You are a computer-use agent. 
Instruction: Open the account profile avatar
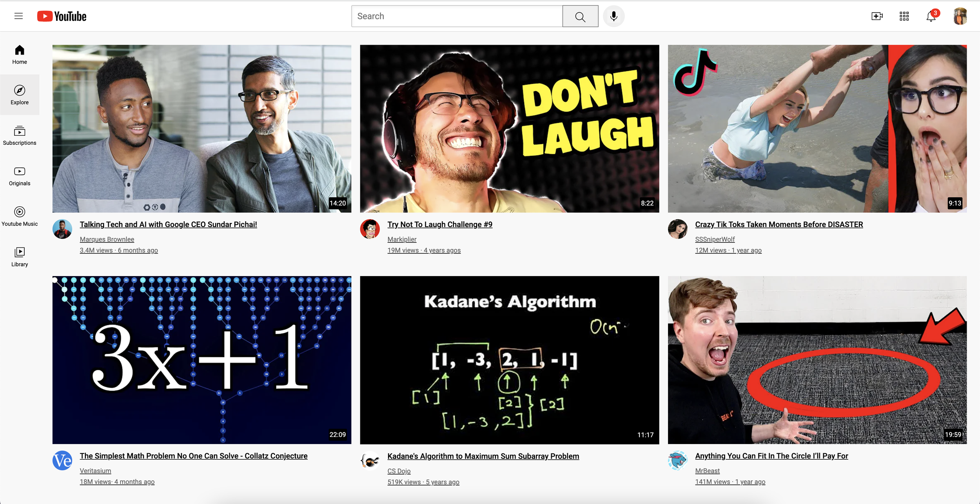click(960, 16)
